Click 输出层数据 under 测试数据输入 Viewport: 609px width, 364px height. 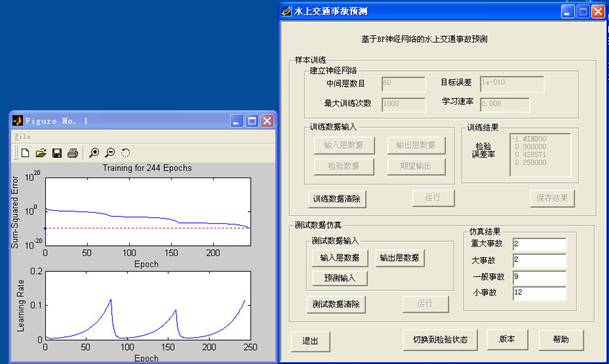400,258
